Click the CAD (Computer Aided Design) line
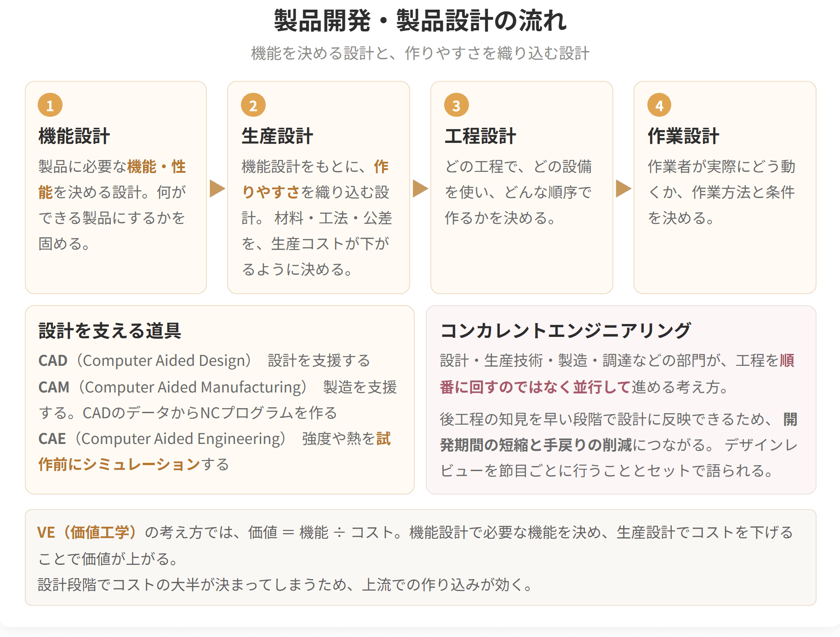The height and width of the screenshot is (637, 840). 204,361
